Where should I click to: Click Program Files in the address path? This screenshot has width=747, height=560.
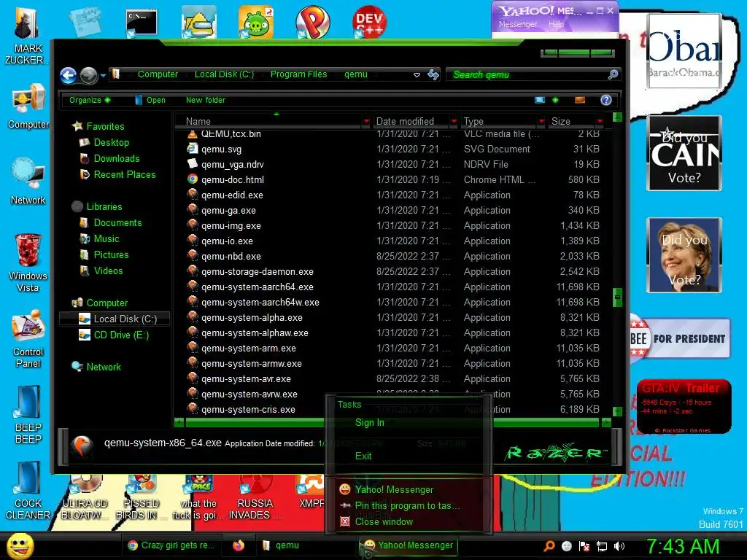298,74
